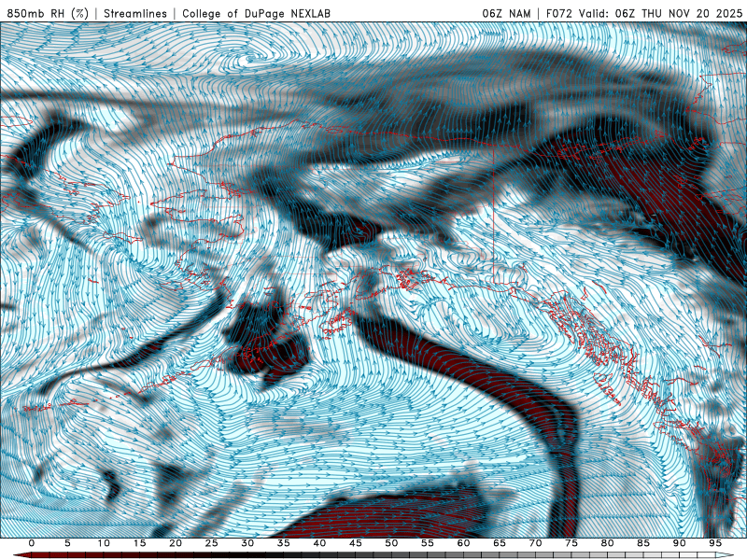The image size is (747, 560).
Task: Click the colorbar label "35"
Action: tap(283, 543)
